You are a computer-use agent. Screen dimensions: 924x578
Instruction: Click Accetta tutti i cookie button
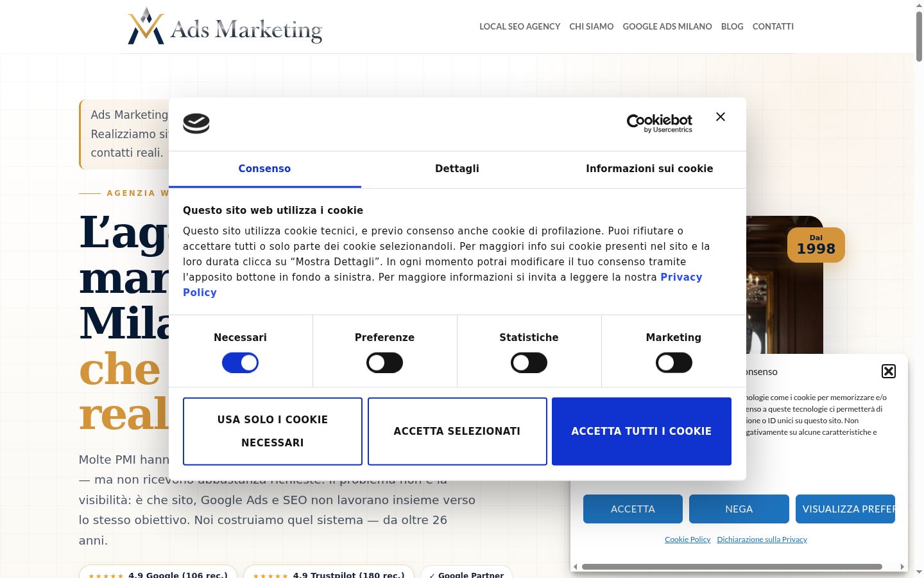pyautogui.click(x=642, y=431)
